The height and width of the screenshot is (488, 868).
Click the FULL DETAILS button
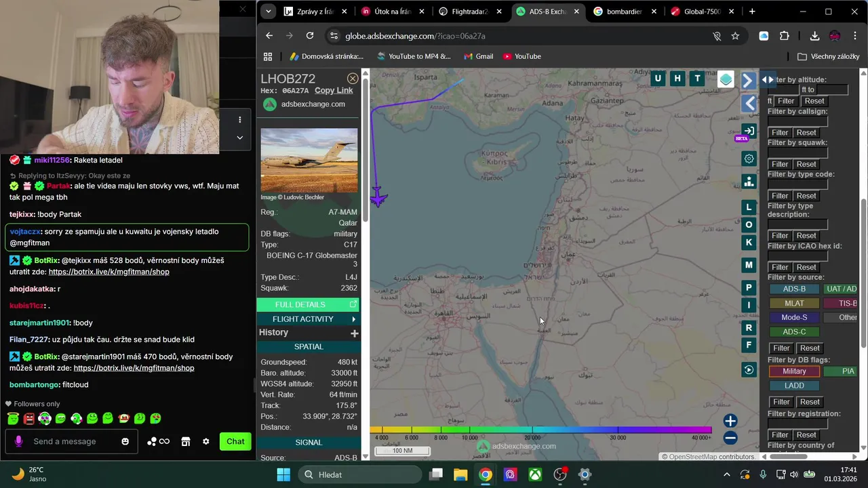[x=309, y=304]
